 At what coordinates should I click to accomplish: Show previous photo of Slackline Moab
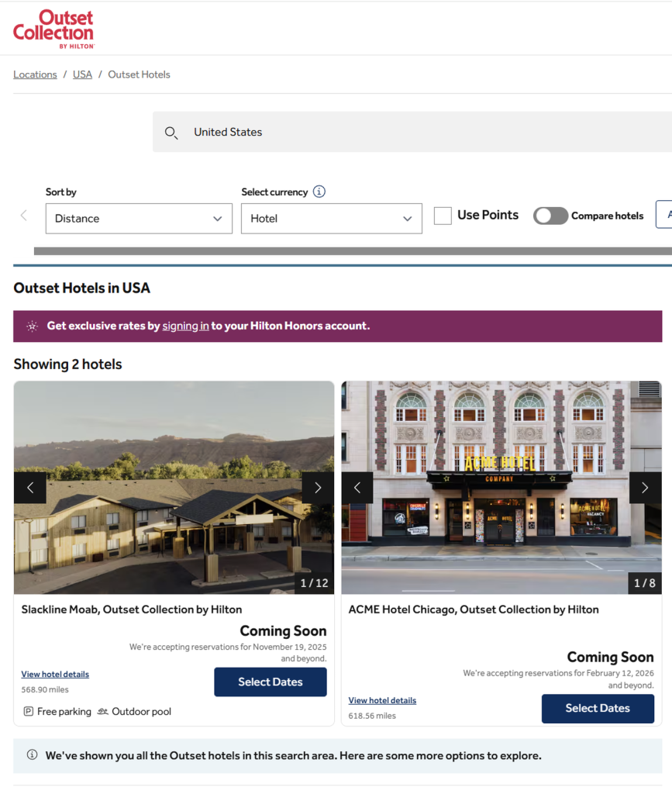pyautogui.click(x=30, y=488)
